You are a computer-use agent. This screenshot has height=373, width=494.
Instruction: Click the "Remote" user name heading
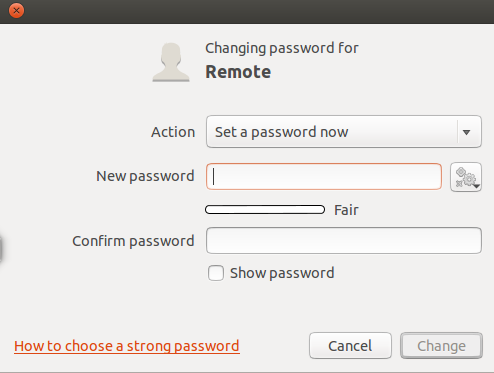[238, 72]
